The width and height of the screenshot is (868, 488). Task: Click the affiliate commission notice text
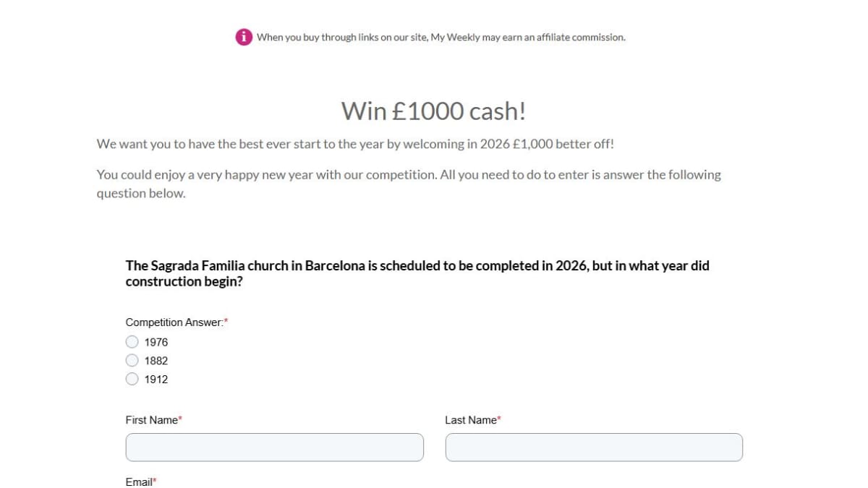[441, 37]
